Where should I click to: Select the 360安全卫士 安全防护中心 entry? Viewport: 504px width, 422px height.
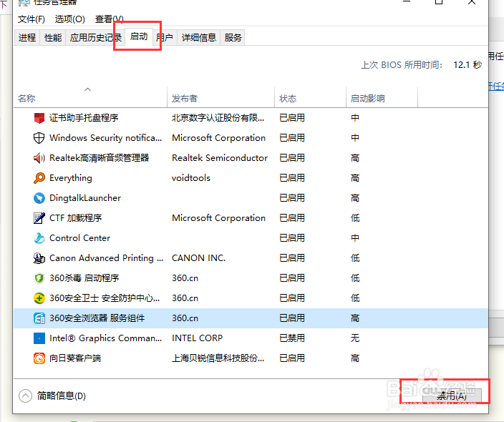[105, 298]
